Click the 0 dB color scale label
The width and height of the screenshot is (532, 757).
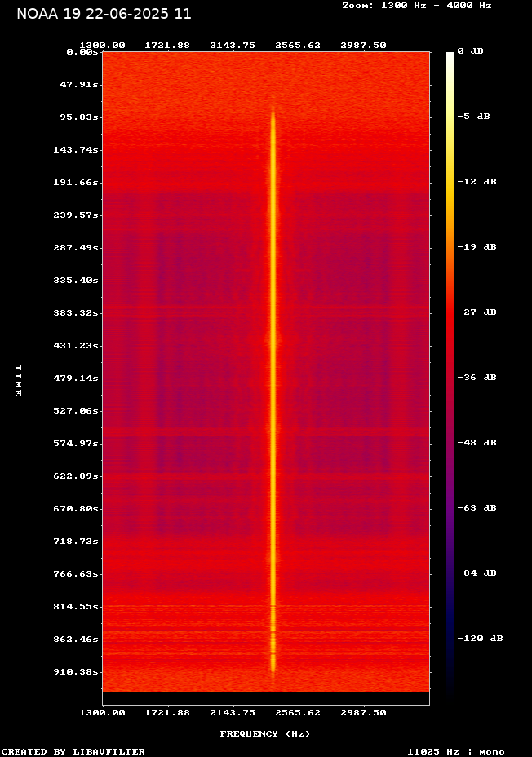pos(470,51)
